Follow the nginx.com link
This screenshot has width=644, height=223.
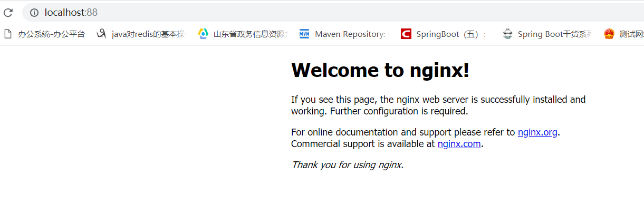point(459,143)
